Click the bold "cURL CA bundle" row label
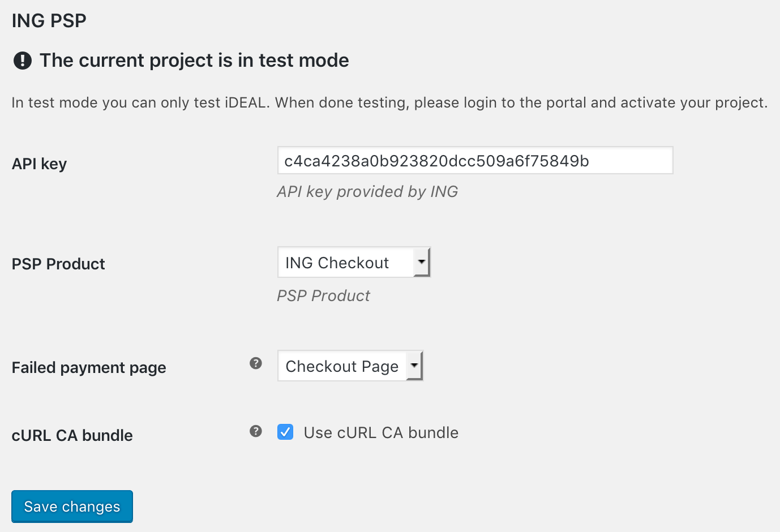The image size is (780, 532). pyautogui.click(x=72, y=436)
